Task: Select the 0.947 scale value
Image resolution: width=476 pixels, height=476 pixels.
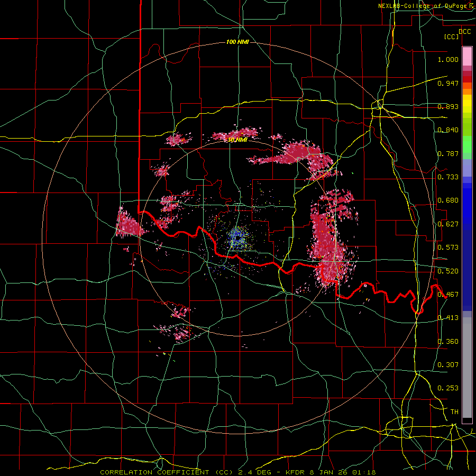Action: (448, 83)
